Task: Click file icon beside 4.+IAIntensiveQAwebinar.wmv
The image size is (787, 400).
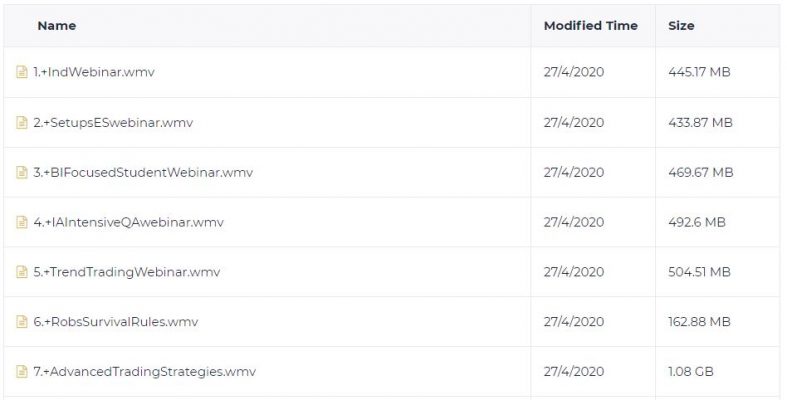Action: (x=22, y=222)
